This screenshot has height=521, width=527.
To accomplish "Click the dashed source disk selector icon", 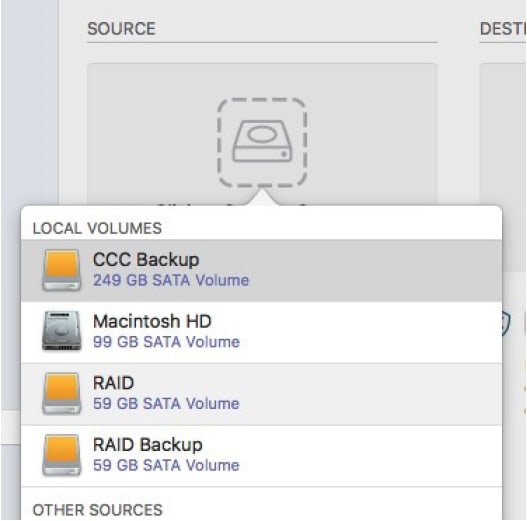I will [262, 142].
